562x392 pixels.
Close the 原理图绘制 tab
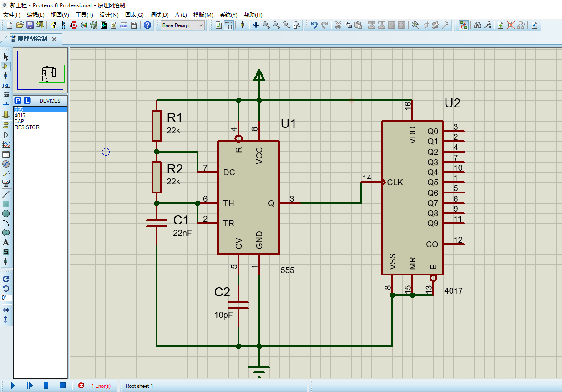click(x=54, y=39)
